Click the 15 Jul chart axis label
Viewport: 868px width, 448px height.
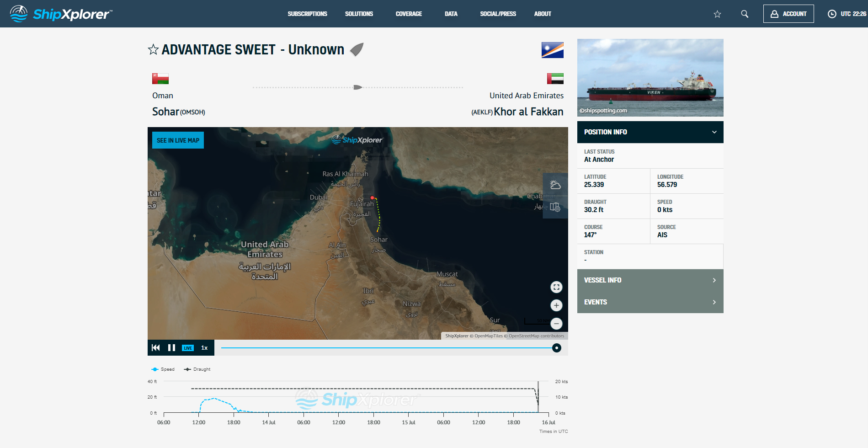pos(408,422)
